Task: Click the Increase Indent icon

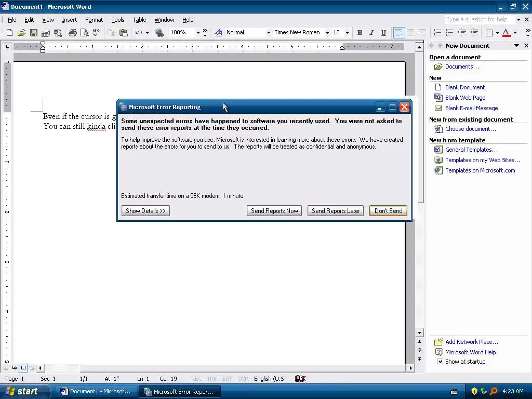Action: [474, 33]
